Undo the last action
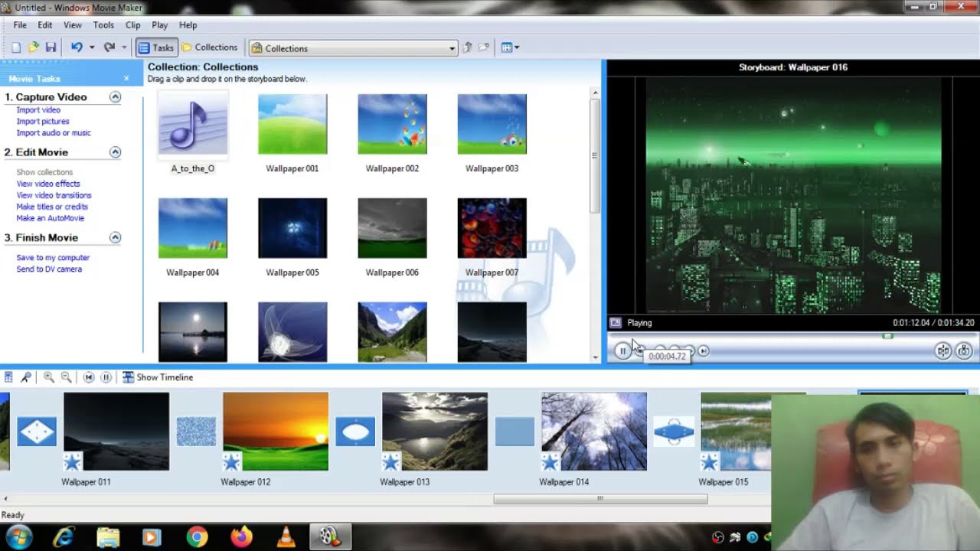This screenshot has width=980, height=551. point(77,47)
